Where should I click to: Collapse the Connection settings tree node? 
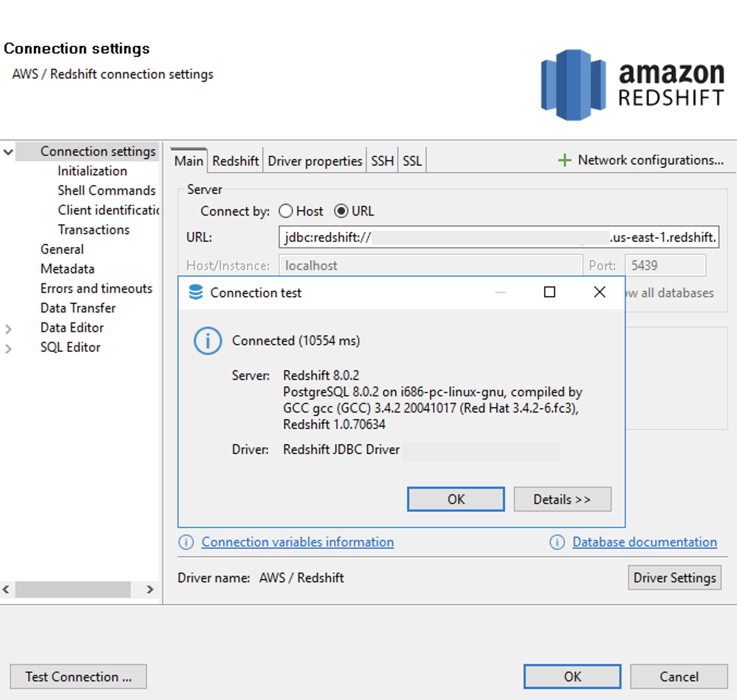(x=8, y=152)
